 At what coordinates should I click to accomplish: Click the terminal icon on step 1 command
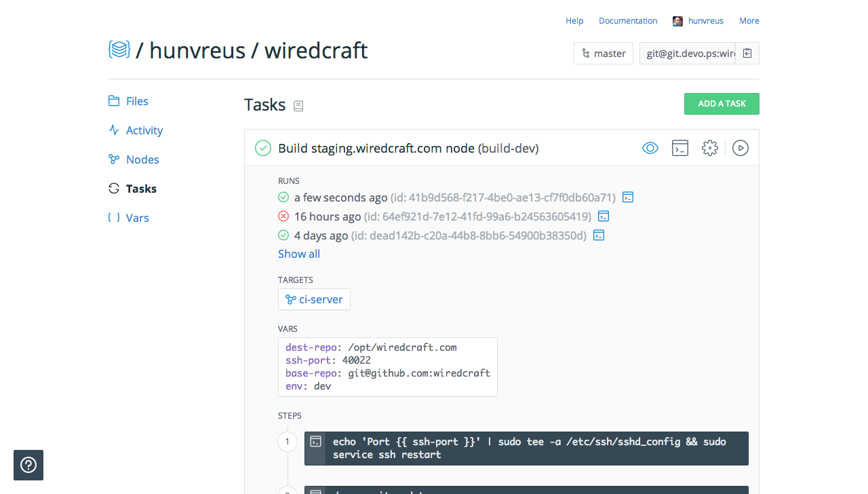(316, 442)
